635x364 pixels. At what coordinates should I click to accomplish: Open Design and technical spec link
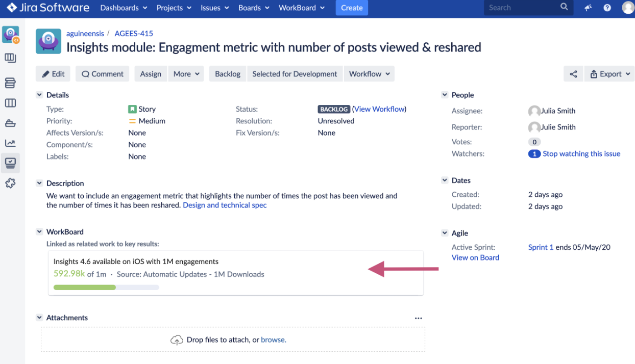tap(225, 205)
